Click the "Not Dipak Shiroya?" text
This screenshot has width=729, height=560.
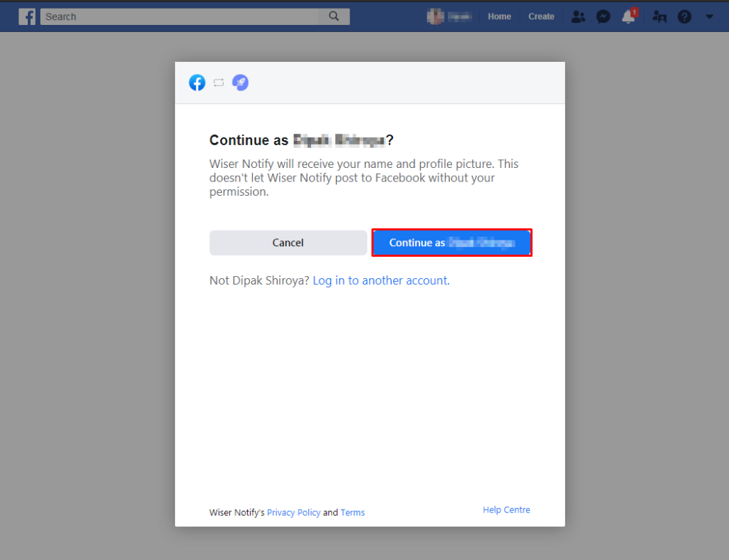(259, 280)
